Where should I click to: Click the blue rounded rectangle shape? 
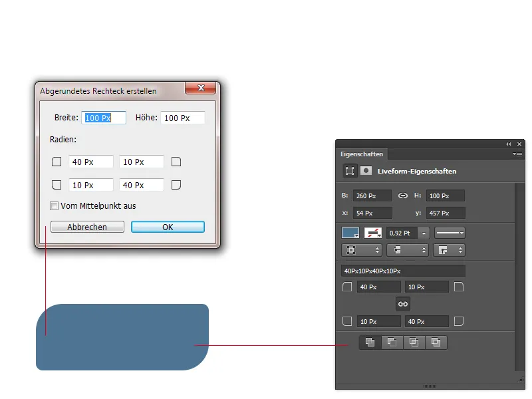point(122,337)
